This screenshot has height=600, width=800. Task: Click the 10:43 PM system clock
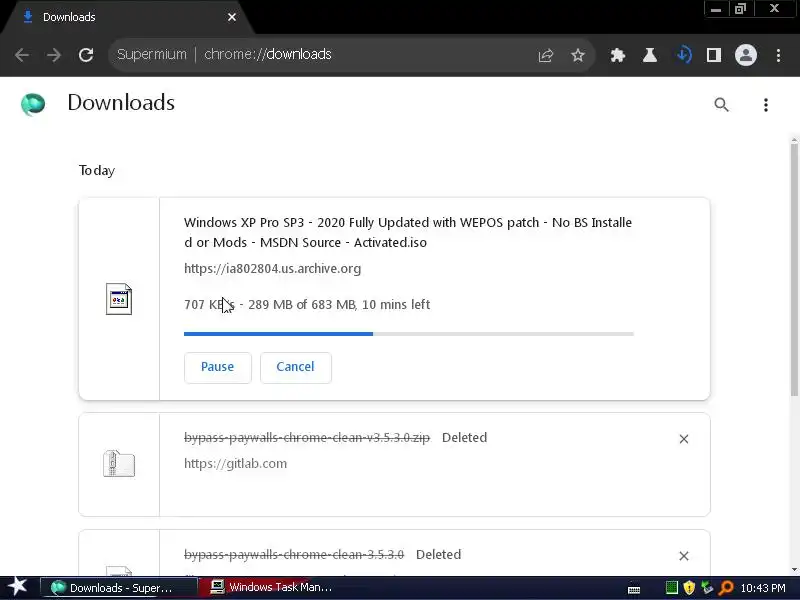pos(763,588)
